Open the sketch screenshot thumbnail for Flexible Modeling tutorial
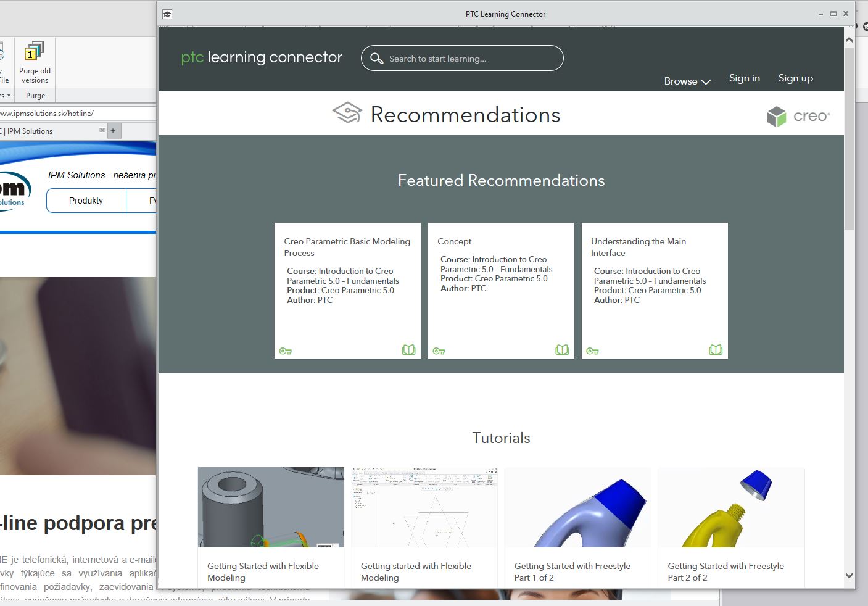The height and width of the screenshot is (606, 868). (424, 507)
